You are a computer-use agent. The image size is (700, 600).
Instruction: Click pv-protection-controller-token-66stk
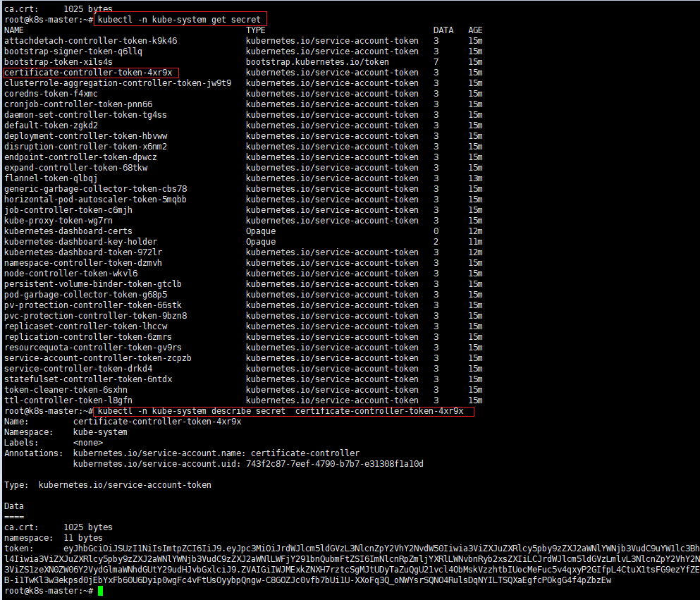pos(93,305)
